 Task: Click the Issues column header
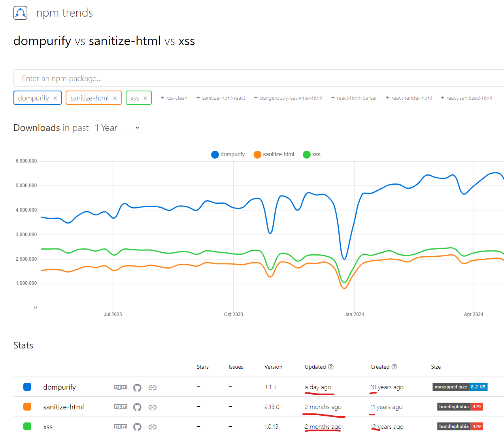(236, 367)
